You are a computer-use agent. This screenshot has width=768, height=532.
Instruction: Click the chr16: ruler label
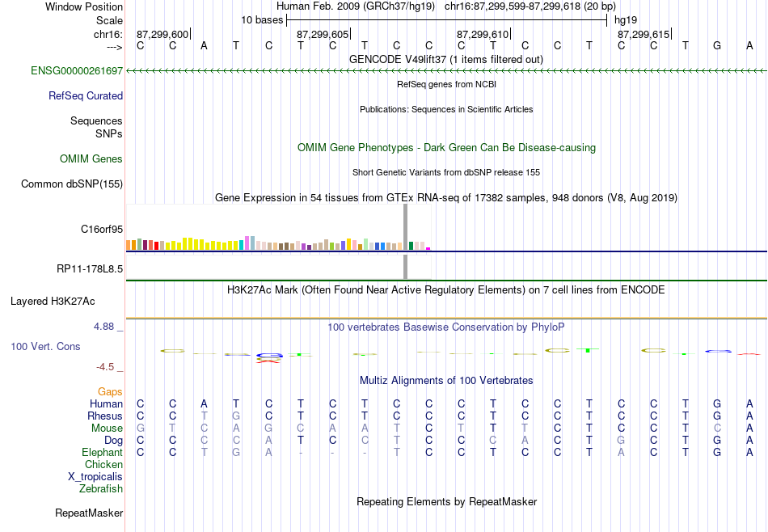coord(108,34)
